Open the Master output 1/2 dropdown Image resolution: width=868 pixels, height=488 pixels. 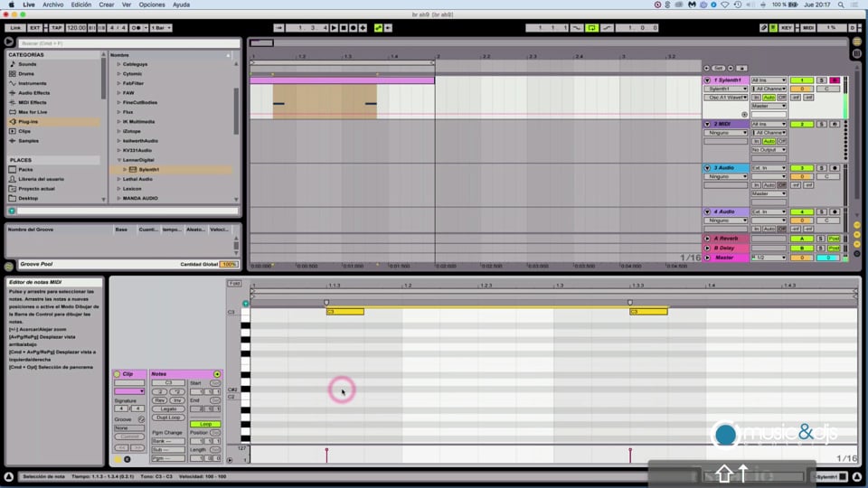pos(769,258)
